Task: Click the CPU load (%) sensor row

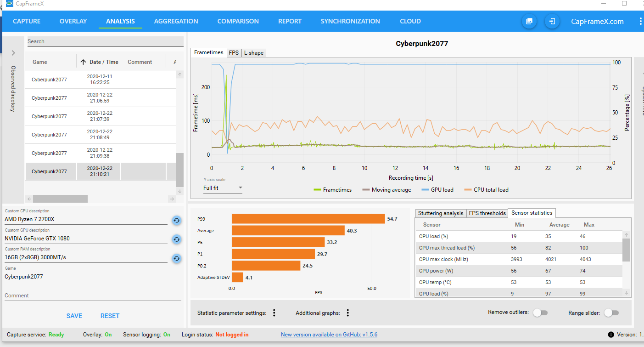Action: pyautogui.click(x=519, y=236)
